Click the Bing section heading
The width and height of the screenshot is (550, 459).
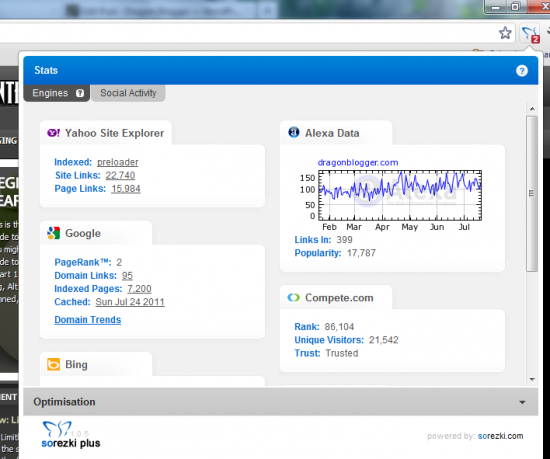tap(76, 364)
